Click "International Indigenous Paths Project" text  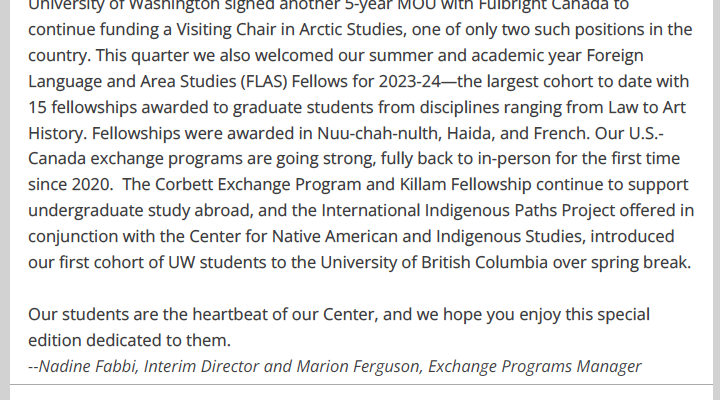tap(468, 210)
